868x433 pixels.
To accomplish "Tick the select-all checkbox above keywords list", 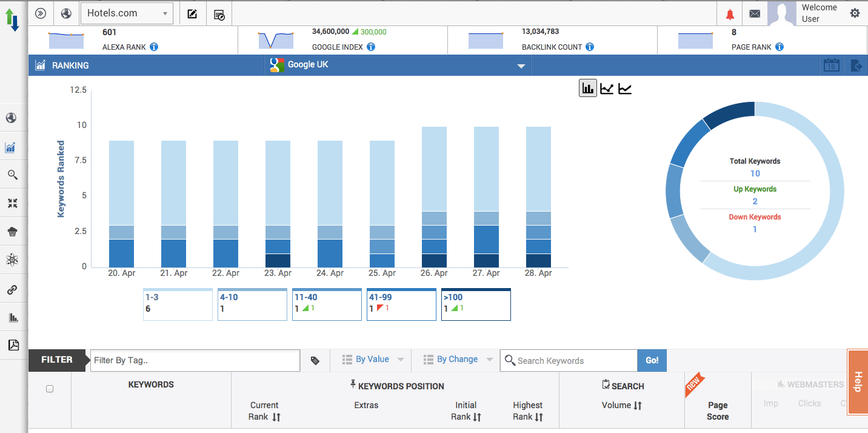I will point(49,389).
